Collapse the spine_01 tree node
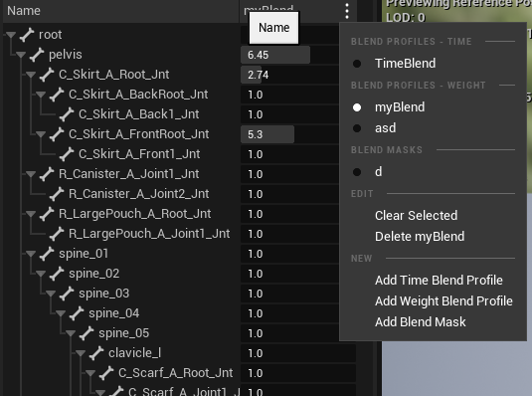Viewport: 532px width, 396px height. 31,254
